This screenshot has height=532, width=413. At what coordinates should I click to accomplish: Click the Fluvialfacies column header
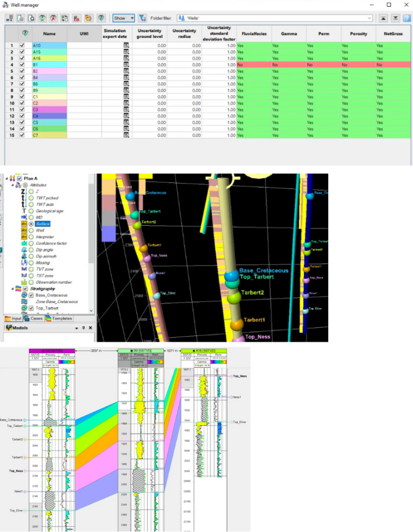click(254, 34)
